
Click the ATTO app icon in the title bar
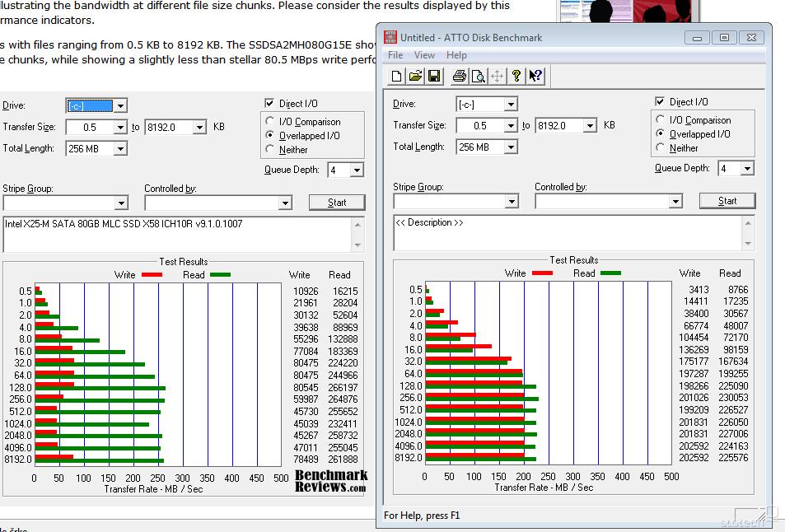coord(390,37)
